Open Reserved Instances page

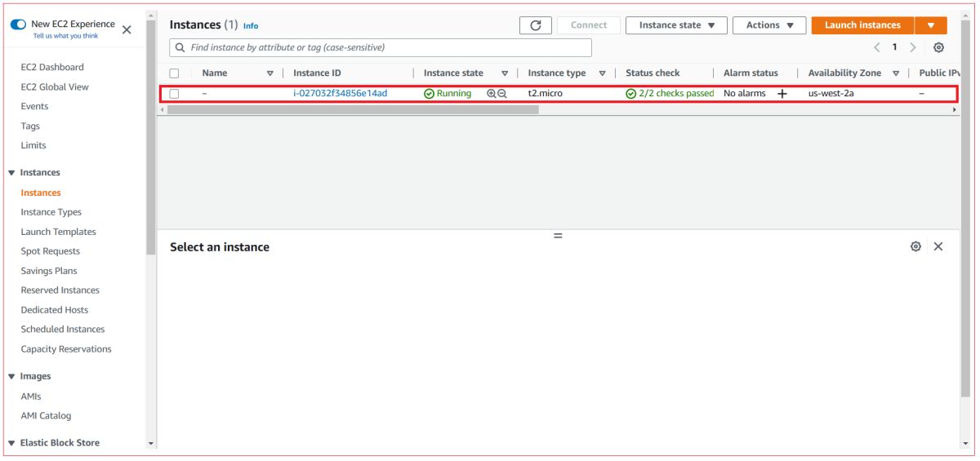point(60,291)
